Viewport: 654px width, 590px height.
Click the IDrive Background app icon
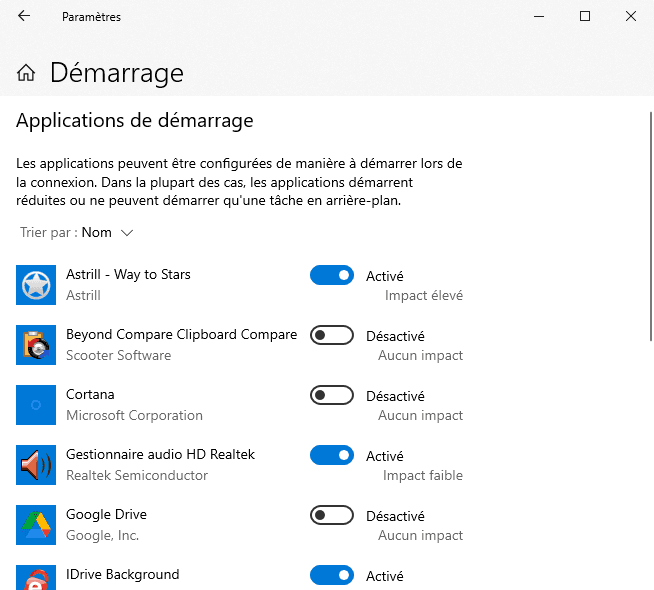36,578
